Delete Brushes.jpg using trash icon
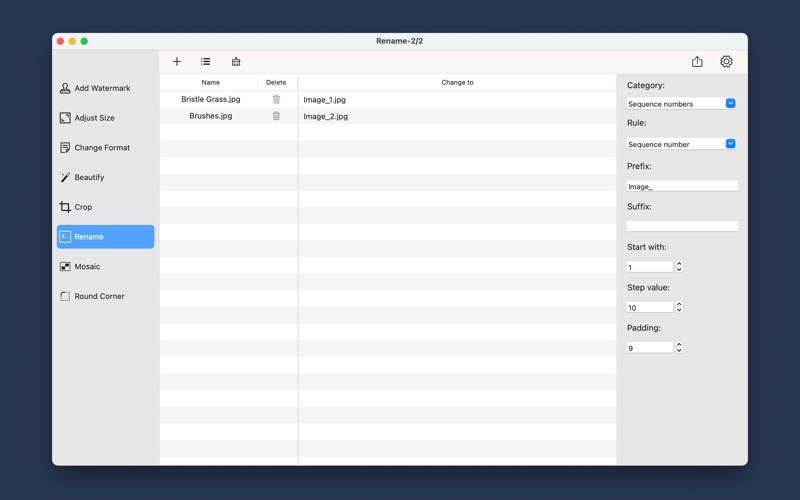 276,116
